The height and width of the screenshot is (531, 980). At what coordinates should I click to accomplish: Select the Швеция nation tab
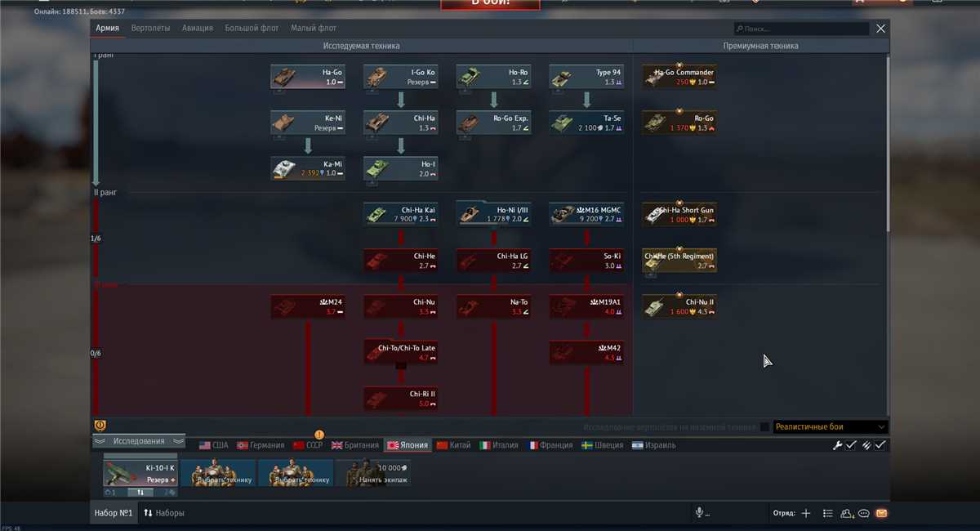pos(602,445)
